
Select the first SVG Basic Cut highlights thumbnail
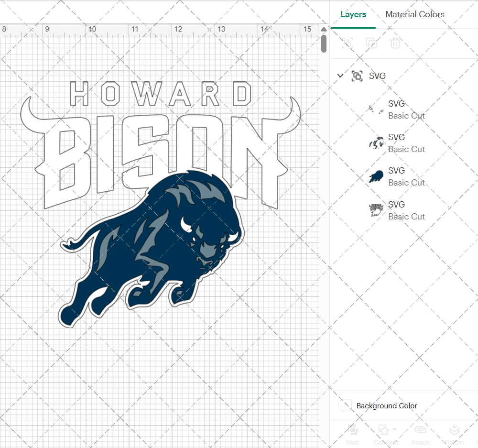click(x=376, y=109)
